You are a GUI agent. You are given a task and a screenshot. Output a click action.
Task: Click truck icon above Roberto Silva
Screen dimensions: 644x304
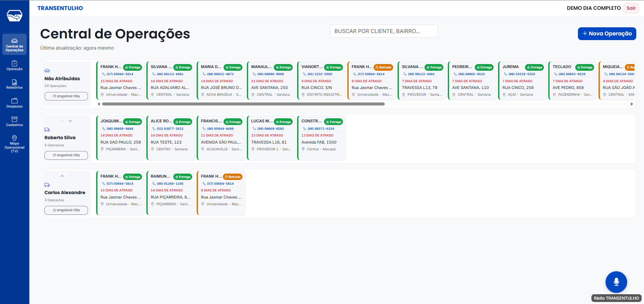tap(47, 130)
